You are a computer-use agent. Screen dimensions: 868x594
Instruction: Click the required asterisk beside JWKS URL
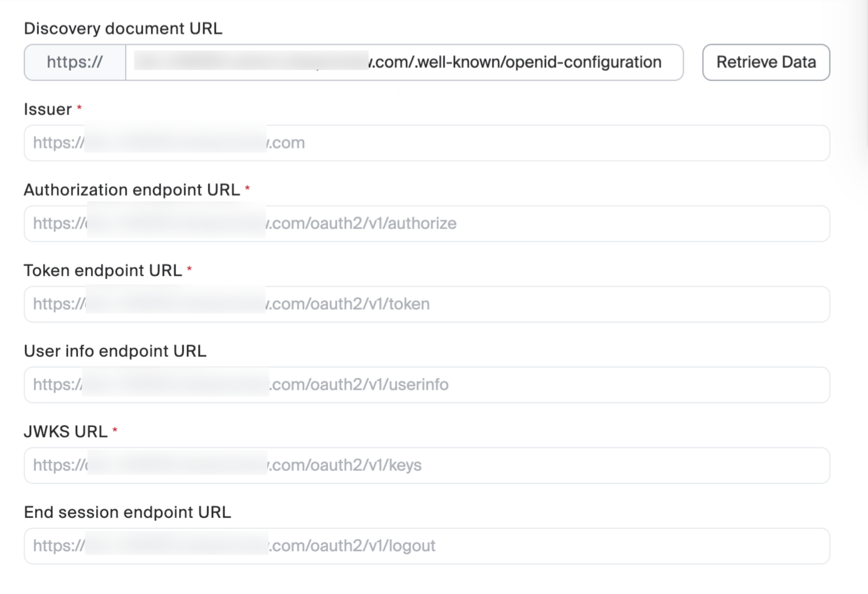pos(115,430)
